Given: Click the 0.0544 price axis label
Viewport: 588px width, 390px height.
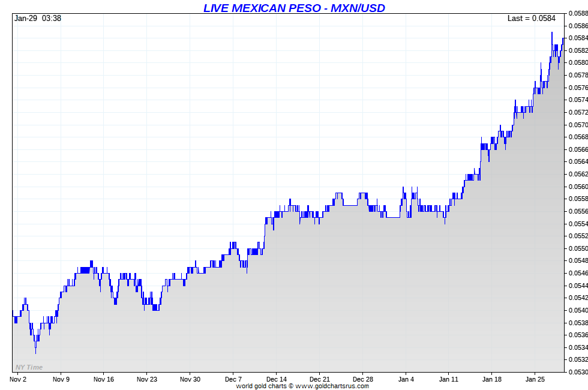Looking at the screenshot, I should click(x=578, y=286).
